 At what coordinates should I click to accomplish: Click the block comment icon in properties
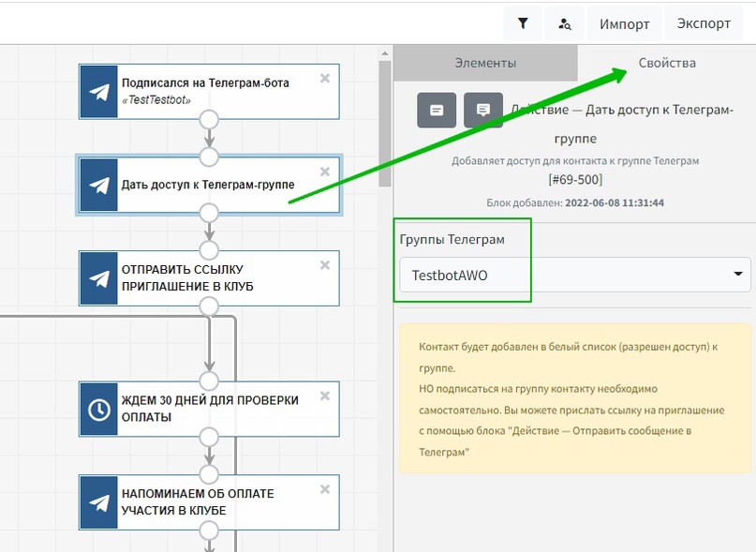pyautogui.click(x=482, y=110)
